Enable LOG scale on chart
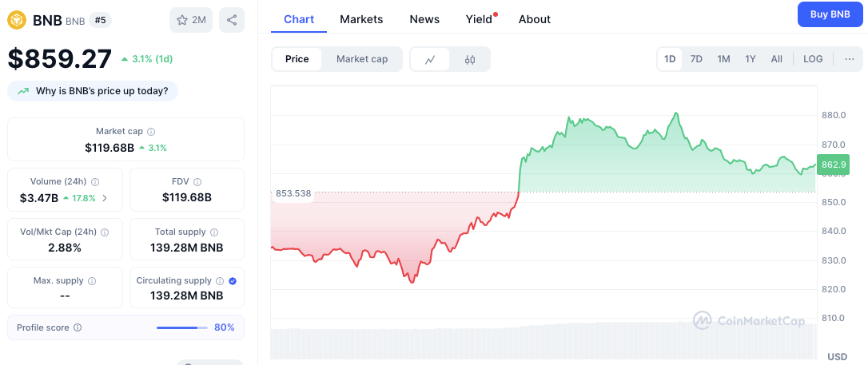868x365 pixels. coord(813,59)
